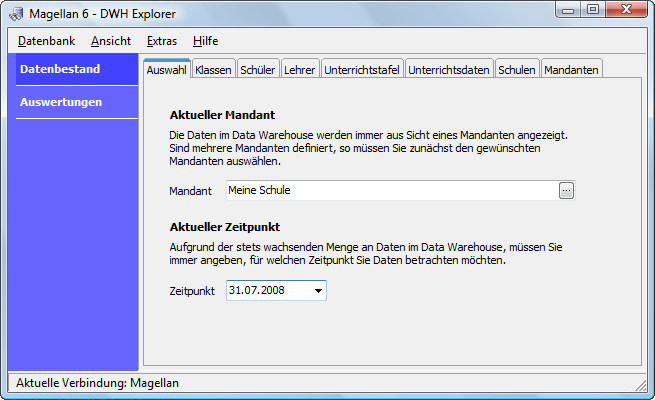Switch to the Unterrichtstafel tab
This screenshot has width=655, height=400.
362,70
